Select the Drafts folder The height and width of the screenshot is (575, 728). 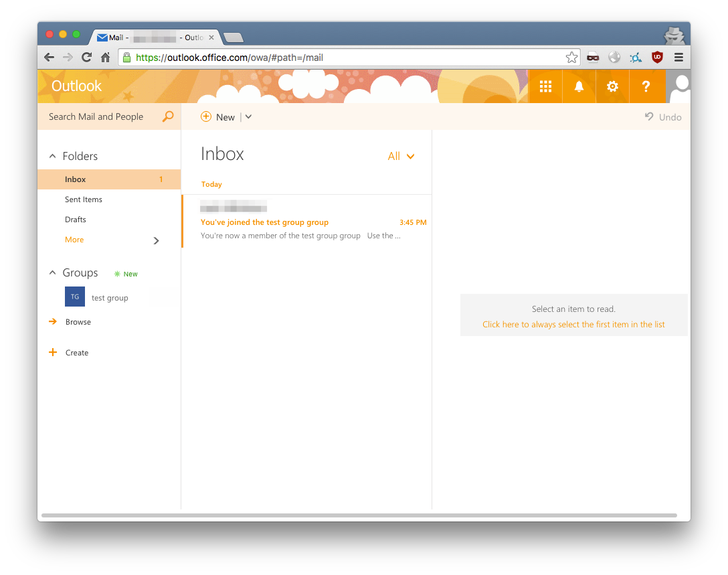[76, 220]
